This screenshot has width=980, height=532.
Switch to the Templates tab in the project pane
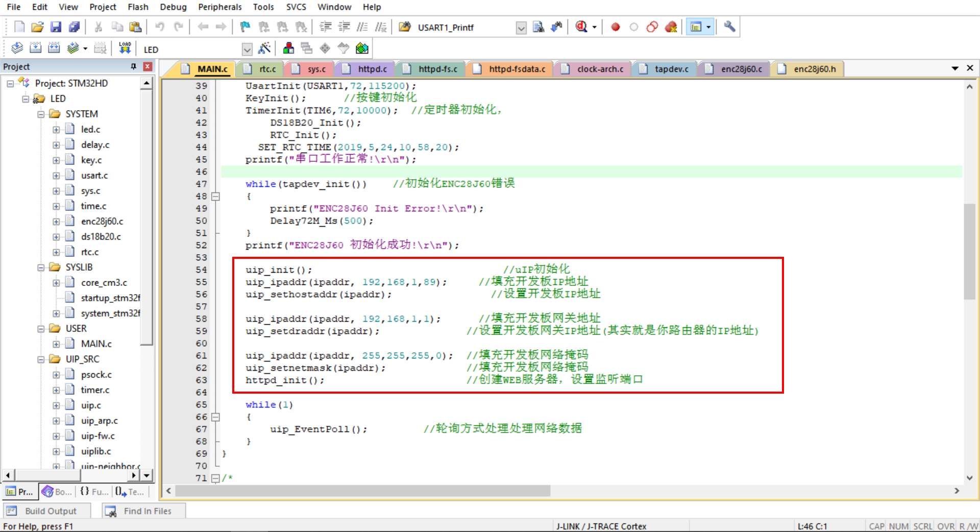coord(130,492)
